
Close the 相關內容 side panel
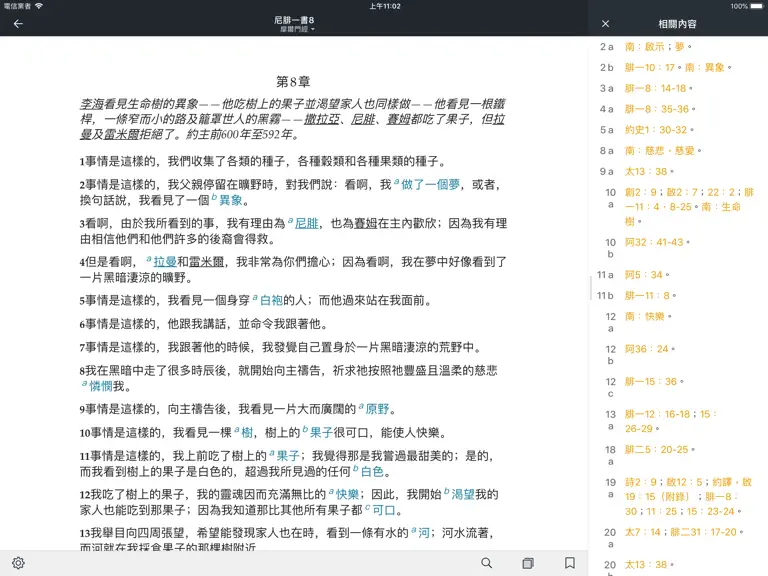coord(605,24)
